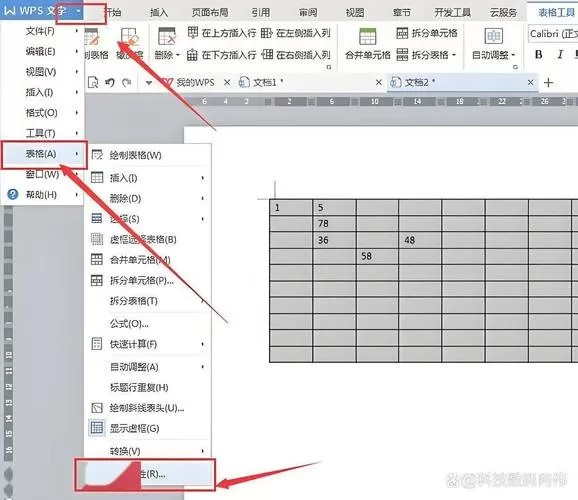Click 在右侧插入列 button

pyautogui.click(x=296, y=55)
